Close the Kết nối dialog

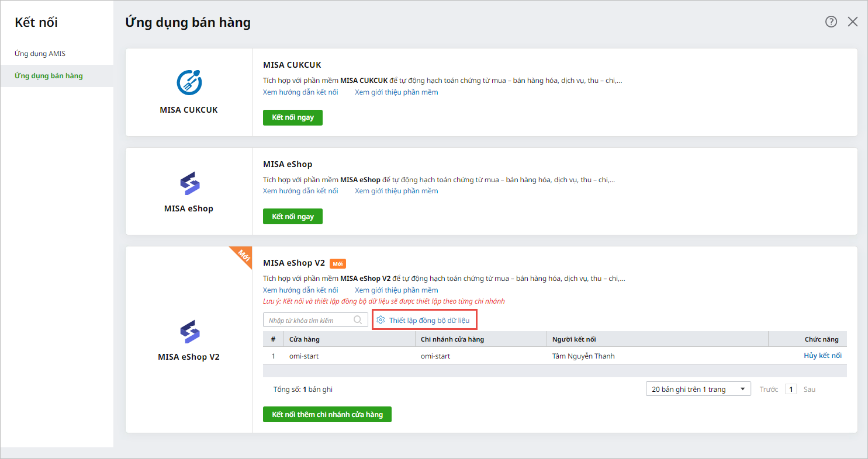(853, 22)
